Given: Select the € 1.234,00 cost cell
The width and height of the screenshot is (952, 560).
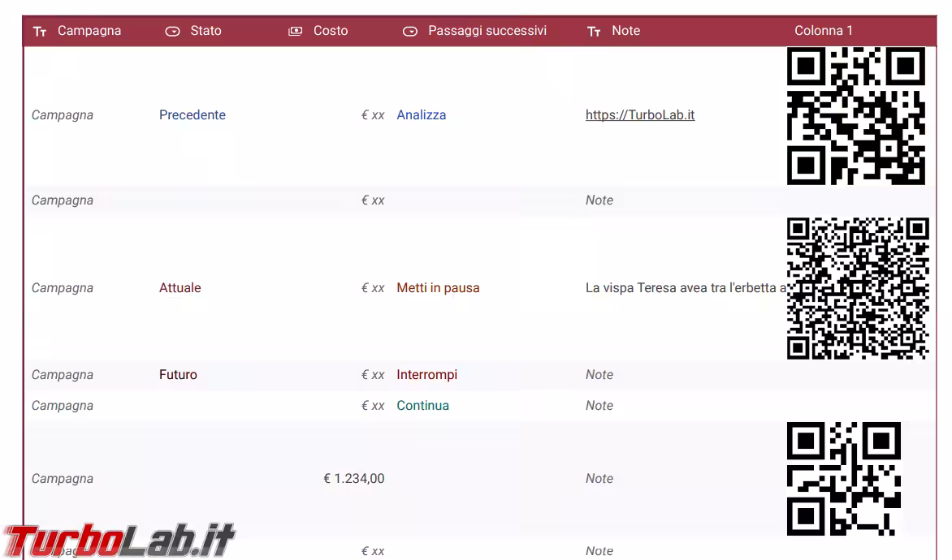Looking at the screenshot, I should pos(354,479).
